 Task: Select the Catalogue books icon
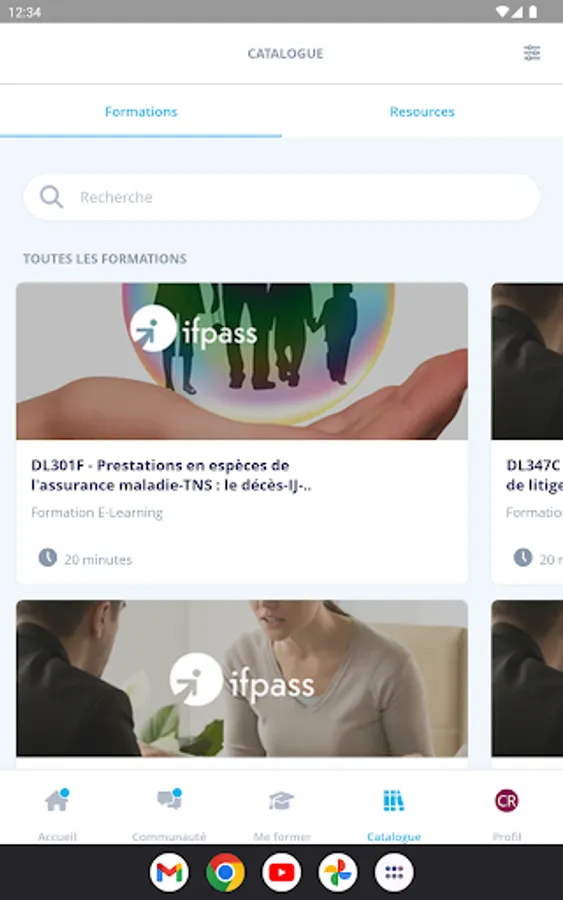point(394,800)
